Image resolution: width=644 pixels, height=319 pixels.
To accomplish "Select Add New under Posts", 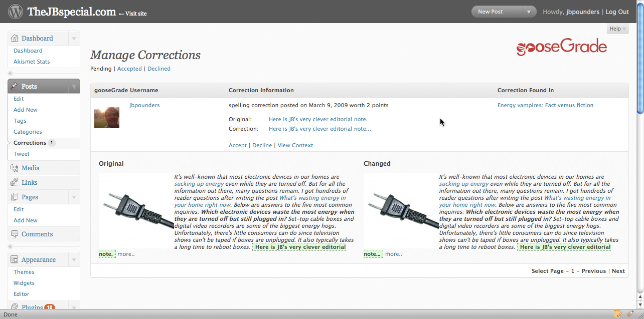I will click(26, 110).
